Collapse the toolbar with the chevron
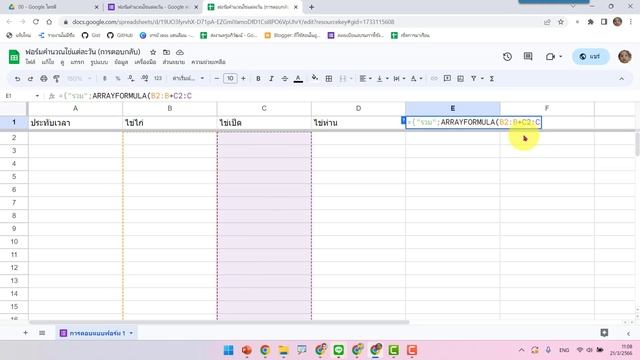This screenshot has width=640, height=360. (621, 79)
